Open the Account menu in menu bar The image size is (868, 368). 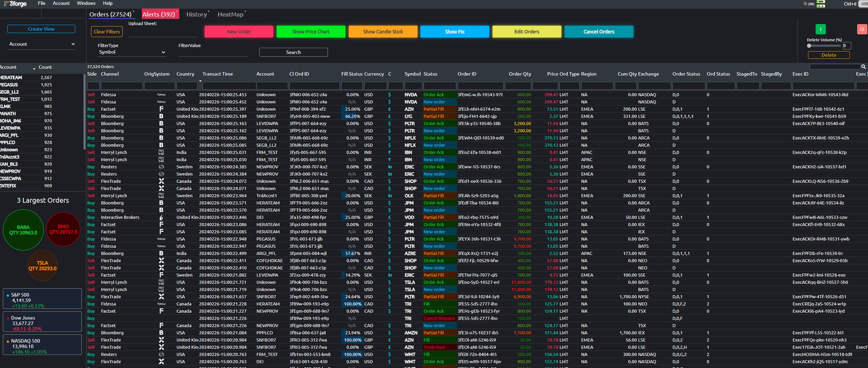61,3
